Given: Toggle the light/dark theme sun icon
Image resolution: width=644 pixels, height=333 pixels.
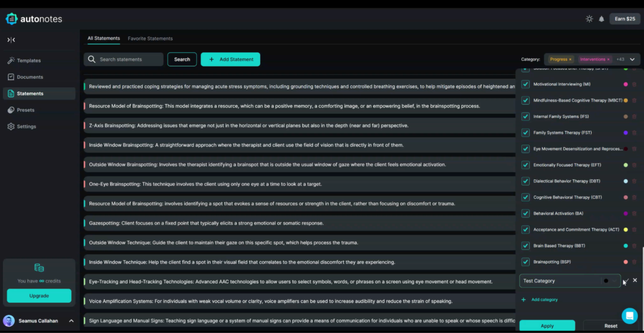Looking at the screenshot, I should pos(589,19).
